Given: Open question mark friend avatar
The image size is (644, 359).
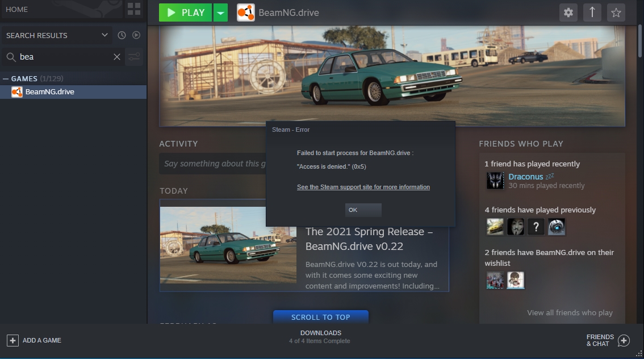Looking at the screenshot, I should click(536, 227).
